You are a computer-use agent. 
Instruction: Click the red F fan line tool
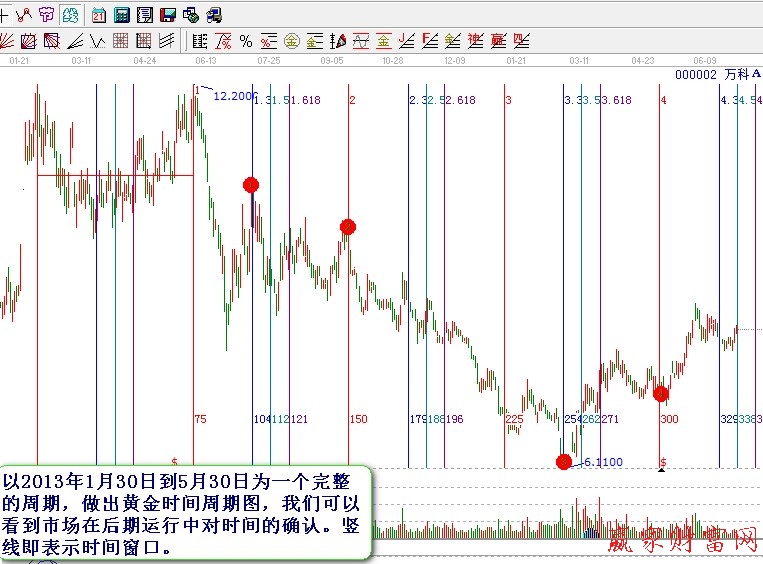click(x=429, y=41)
